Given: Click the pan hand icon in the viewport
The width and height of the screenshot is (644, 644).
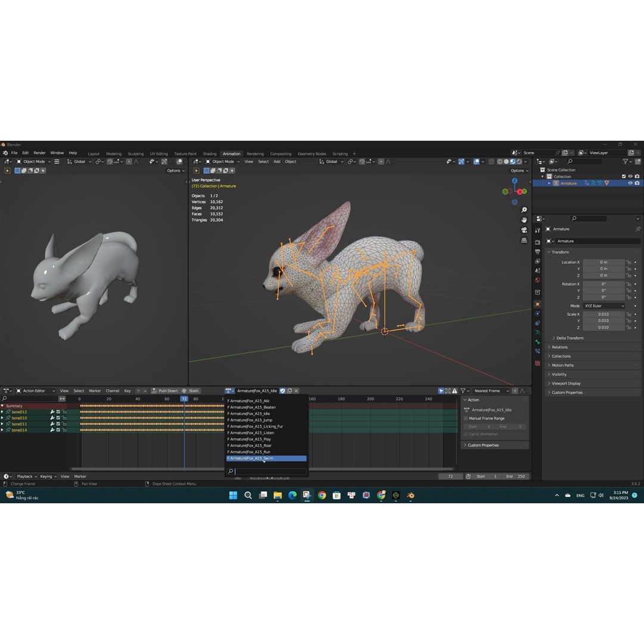Looking at the screenshot, I should (x=524, y=219).
